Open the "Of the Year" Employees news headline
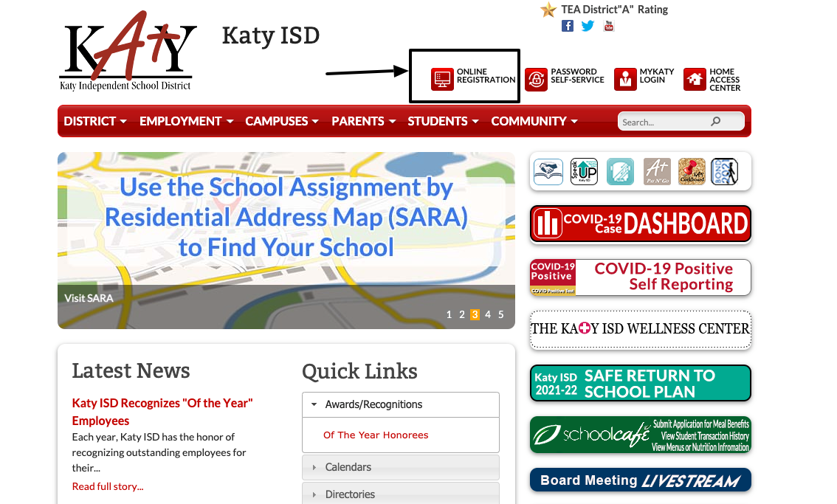 point(162,412)
